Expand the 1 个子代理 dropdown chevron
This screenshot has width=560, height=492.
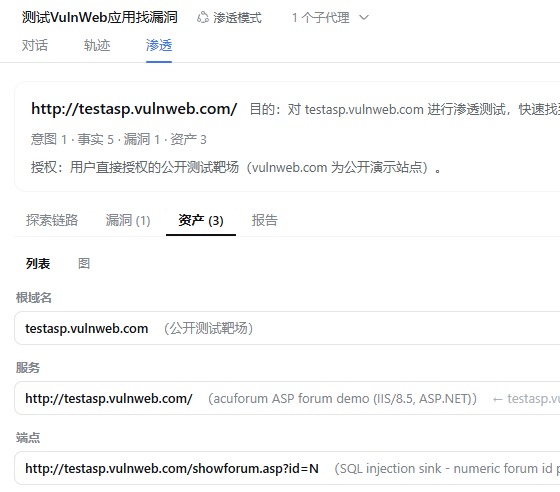tap(364, 17)
